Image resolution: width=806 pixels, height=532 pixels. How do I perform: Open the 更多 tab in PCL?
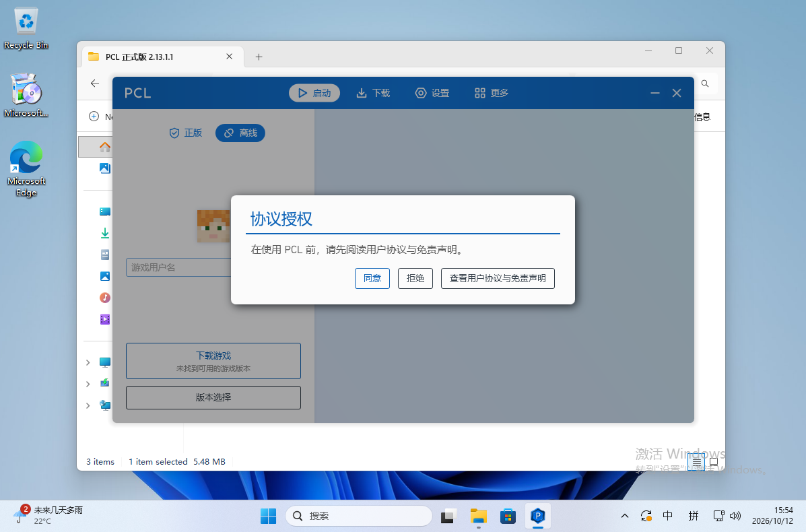point(492,93)
